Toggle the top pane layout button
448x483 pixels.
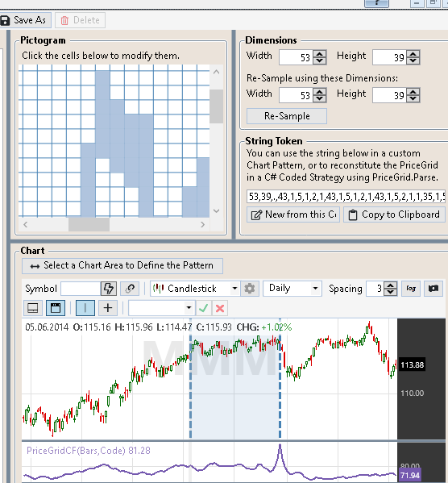[56, 308]
